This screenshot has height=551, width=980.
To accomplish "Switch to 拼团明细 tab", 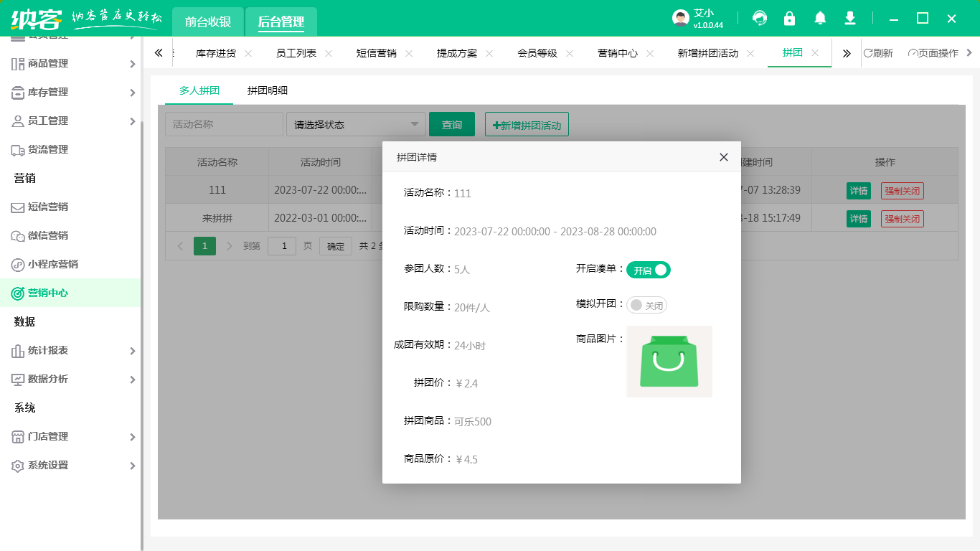I will (x=268, y=90).
